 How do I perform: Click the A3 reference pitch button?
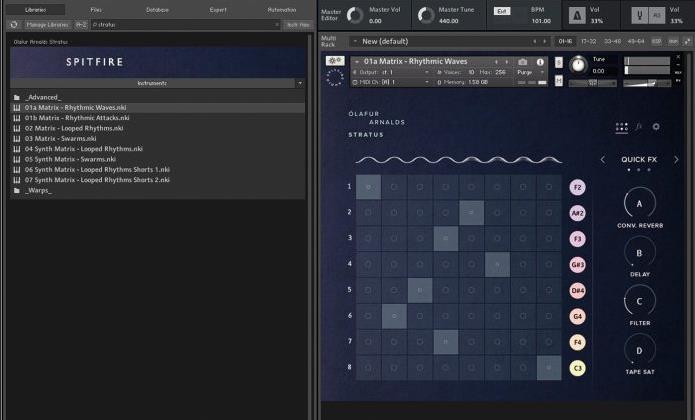click(657, 16)
